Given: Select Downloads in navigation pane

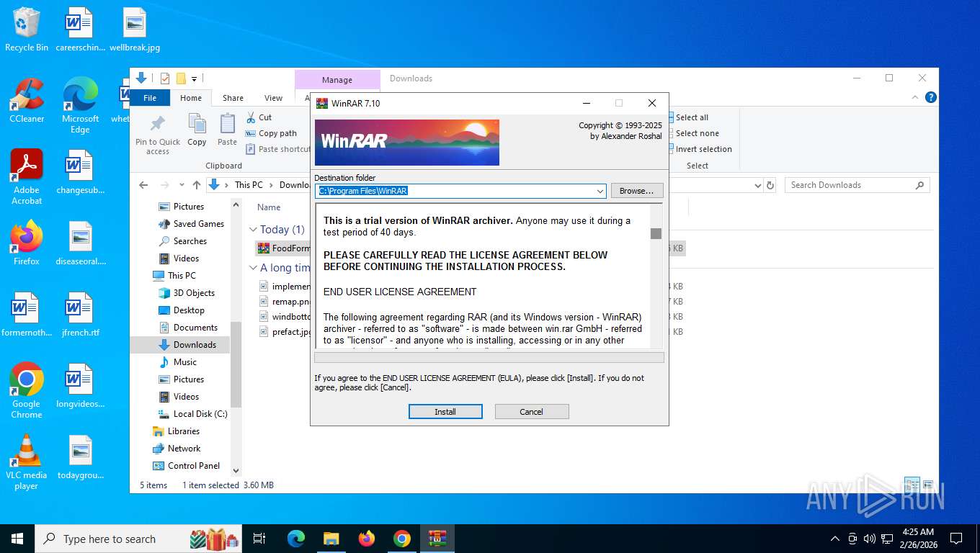Looking at the screenshot, I should [187, 345].
